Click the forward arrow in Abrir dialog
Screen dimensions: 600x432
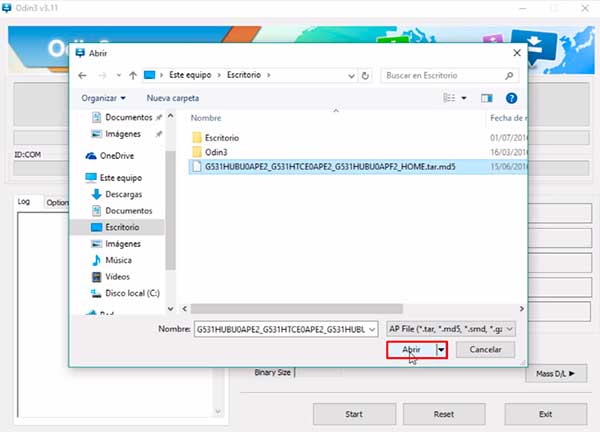click(x=102, y=75)
